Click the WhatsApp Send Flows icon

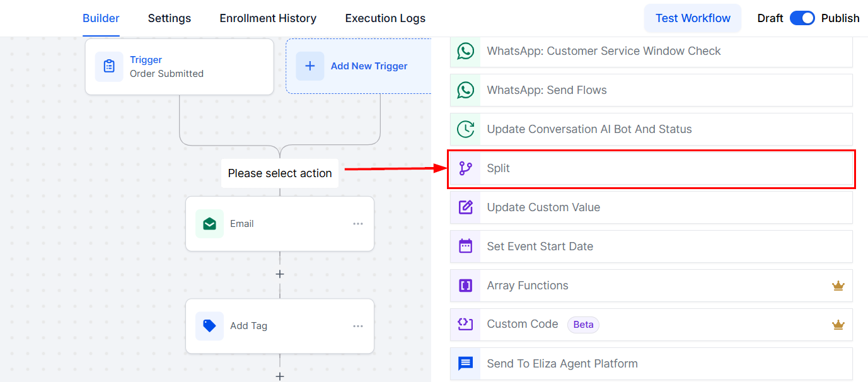[466, 90]
